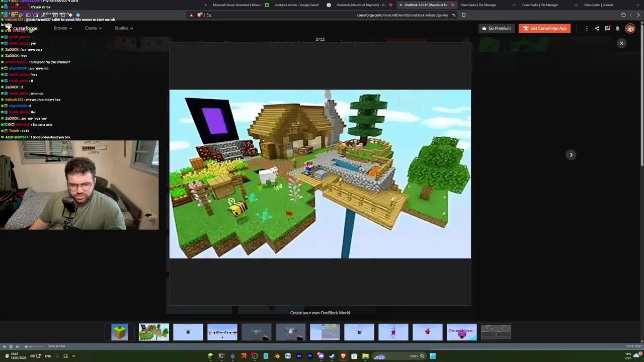The height and width of the screenshot is (362, 644).
Task: Open Discord from taskbar
Action: coord(321,356)
